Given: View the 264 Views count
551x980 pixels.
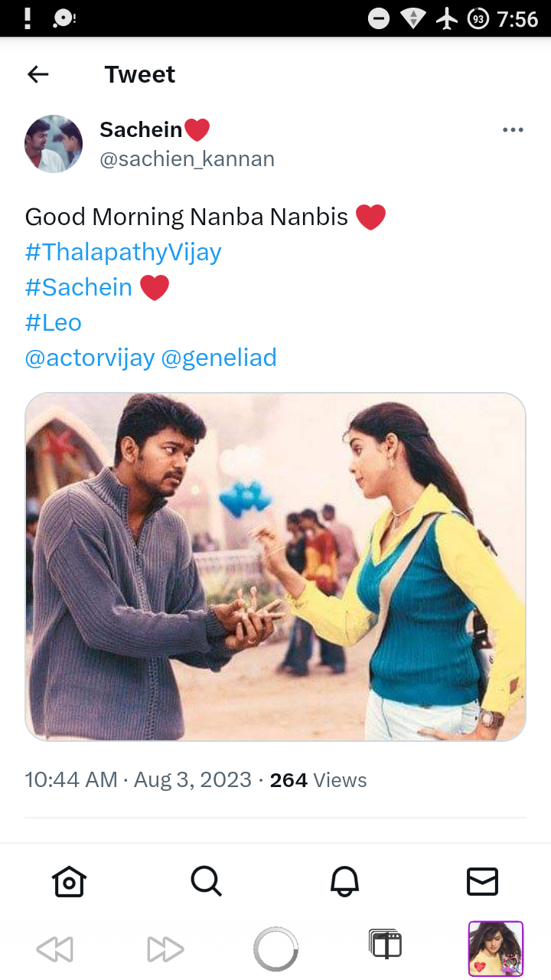Looking at the screenshot, I should 318,780.
